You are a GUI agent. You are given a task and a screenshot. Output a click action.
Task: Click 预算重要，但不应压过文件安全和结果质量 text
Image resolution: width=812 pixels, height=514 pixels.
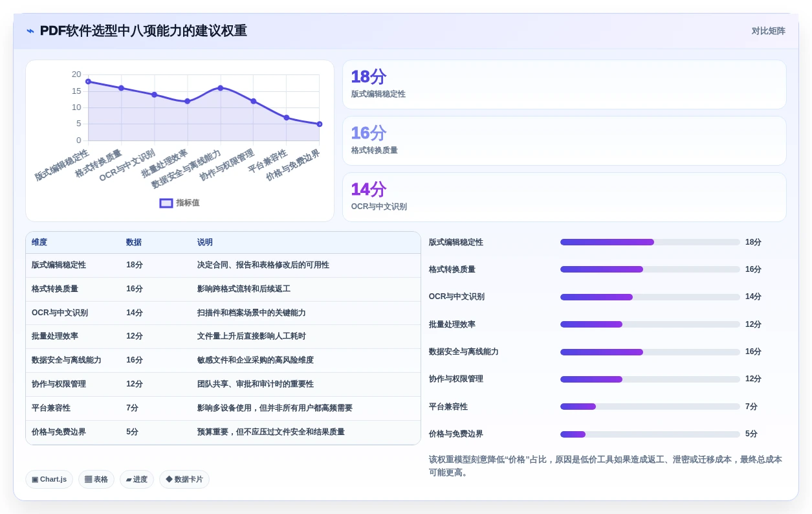tap(271, 432)
